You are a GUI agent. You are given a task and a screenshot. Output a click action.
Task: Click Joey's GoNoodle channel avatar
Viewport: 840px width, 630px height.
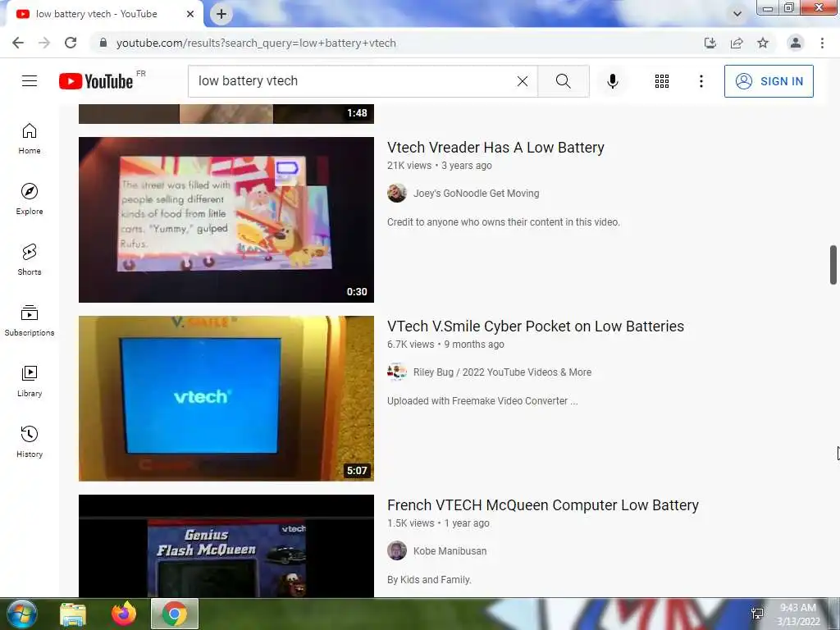click(x=397, y=194)
